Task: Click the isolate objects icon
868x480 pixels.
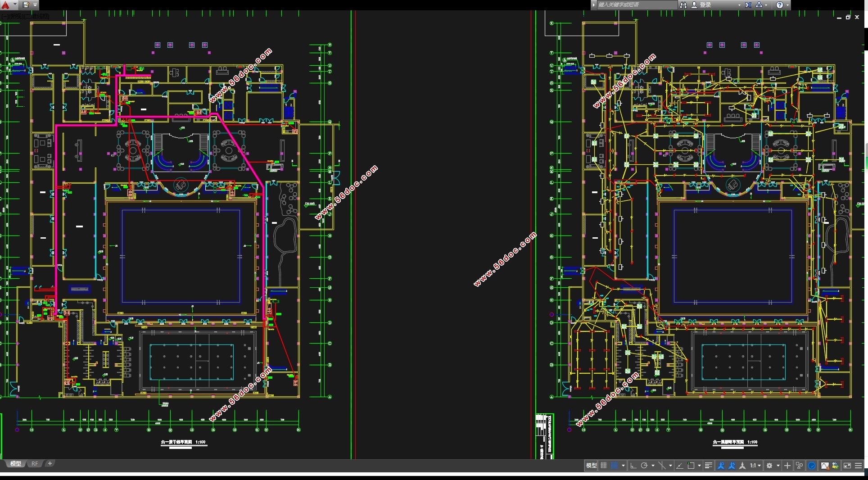Action: pyautogui.click(x=800, y=466)
